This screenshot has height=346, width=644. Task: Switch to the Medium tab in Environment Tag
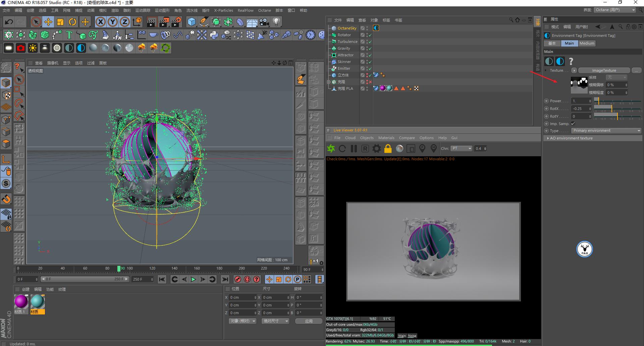click(x=587, y=43)
